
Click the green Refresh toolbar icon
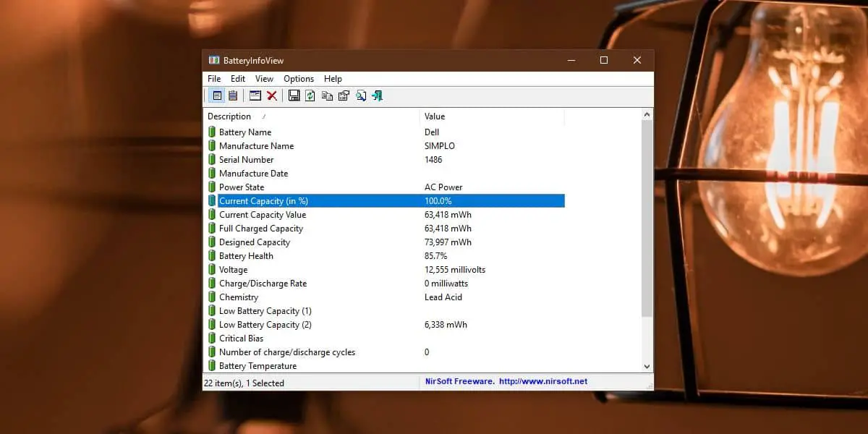coord(310,95)
